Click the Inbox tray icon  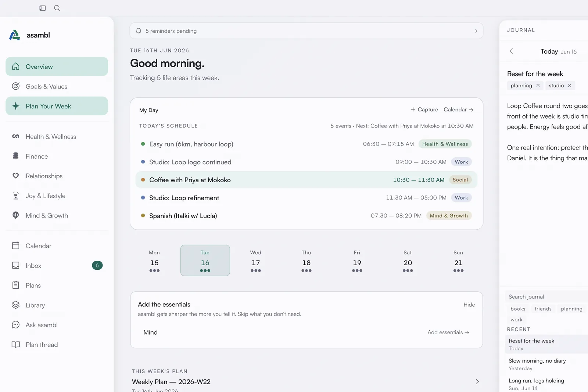pyautogui.click(x=16, y=266)
